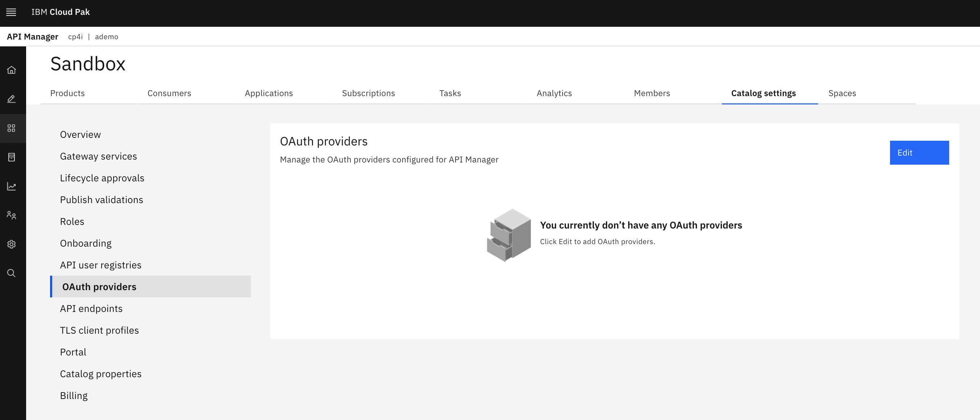This screenshot has height=420, width=980.
Task: Go back via API Manager breadcrumb
Action: click(x=33, y=37)
